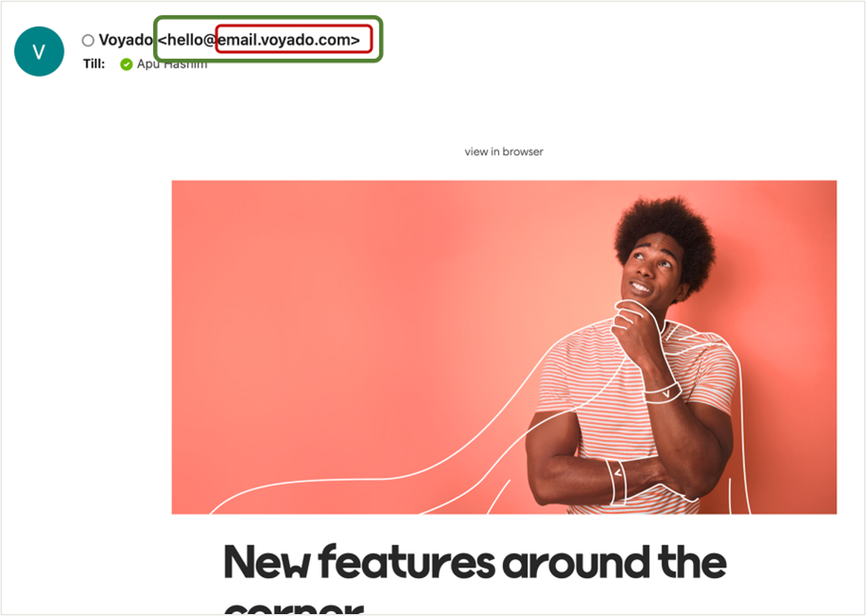Select the empty circle beside Voyado
The image size is (866, 616).
(87, 40)
